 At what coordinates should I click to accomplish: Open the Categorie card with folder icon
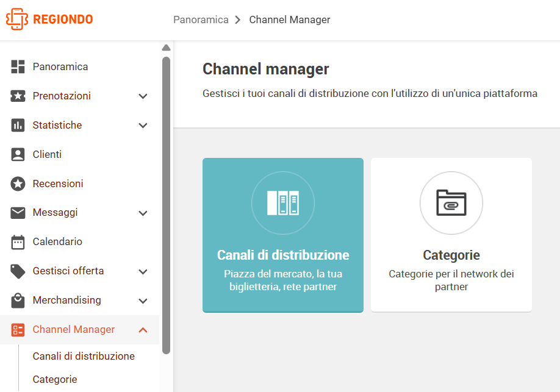pyautogui.click(x=451, y=235)
